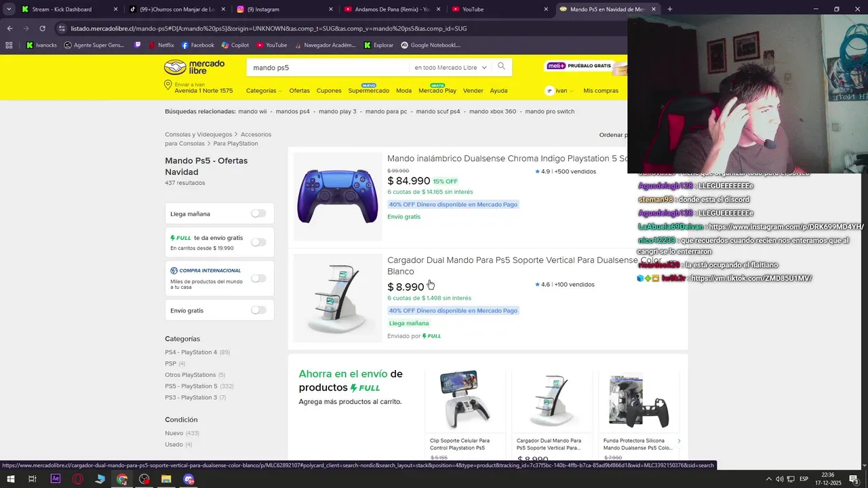Open Supermercado in the navigation menu
This screenshot has height=488, width=868.
click(369, 91)
